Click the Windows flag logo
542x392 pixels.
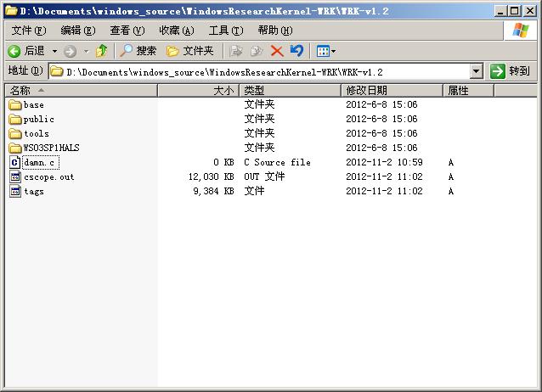tap(521, 31)
